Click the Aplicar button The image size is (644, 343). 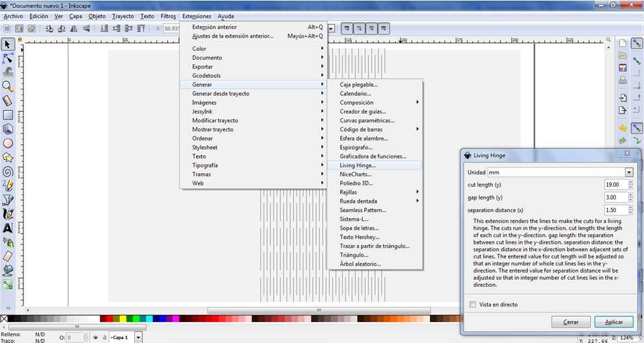[x=614, y=322]
